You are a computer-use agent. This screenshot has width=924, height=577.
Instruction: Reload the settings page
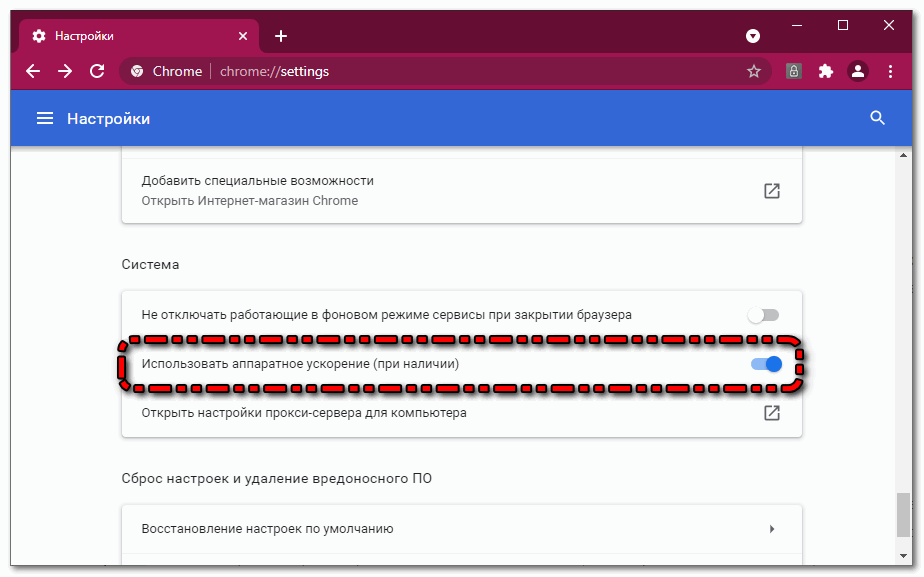(x=97, y=71)
